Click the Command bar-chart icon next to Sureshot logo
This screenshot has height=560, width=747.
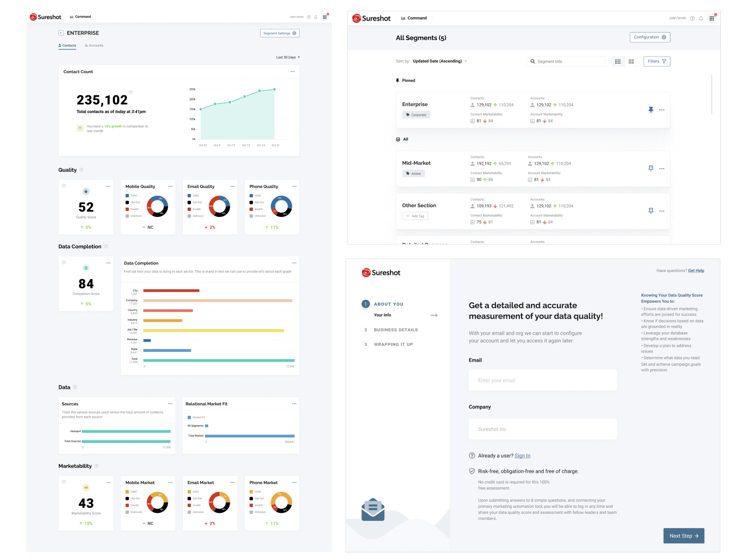[x=72, y=16]
